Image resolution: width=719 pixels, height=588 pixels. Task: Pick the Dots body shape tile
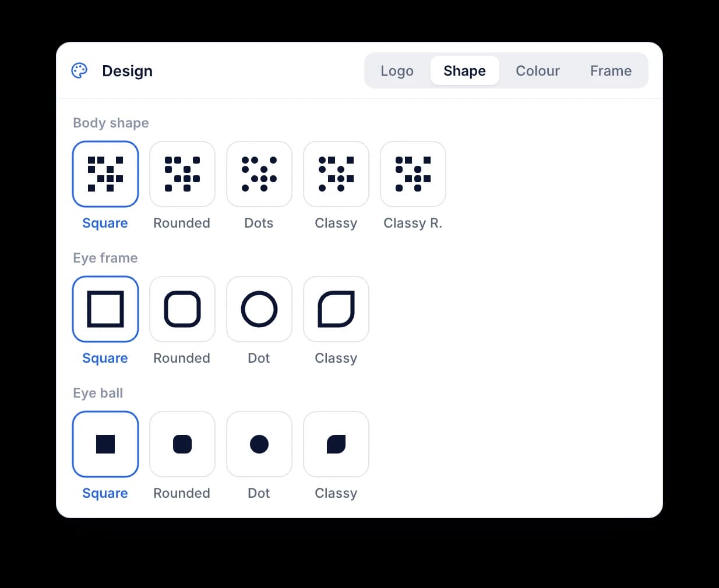[259, 174]
